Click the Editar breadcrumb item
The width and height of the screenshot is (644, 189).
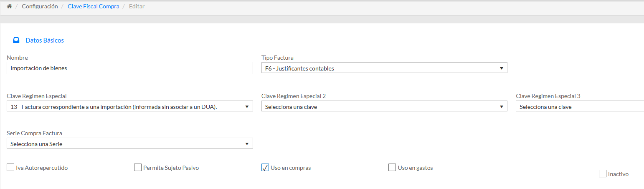pos(137,7)
